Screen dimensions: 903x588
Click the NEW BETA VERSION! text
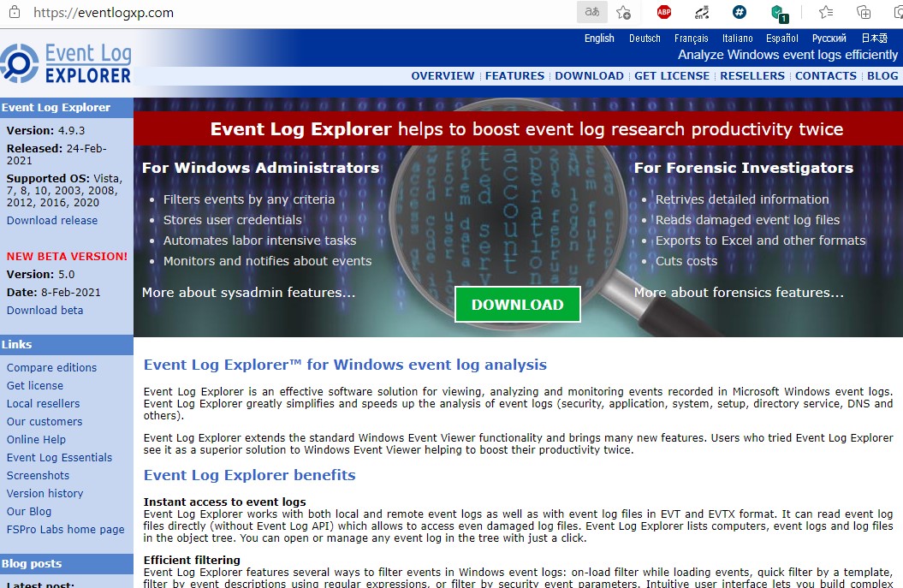tap(67, 256)
